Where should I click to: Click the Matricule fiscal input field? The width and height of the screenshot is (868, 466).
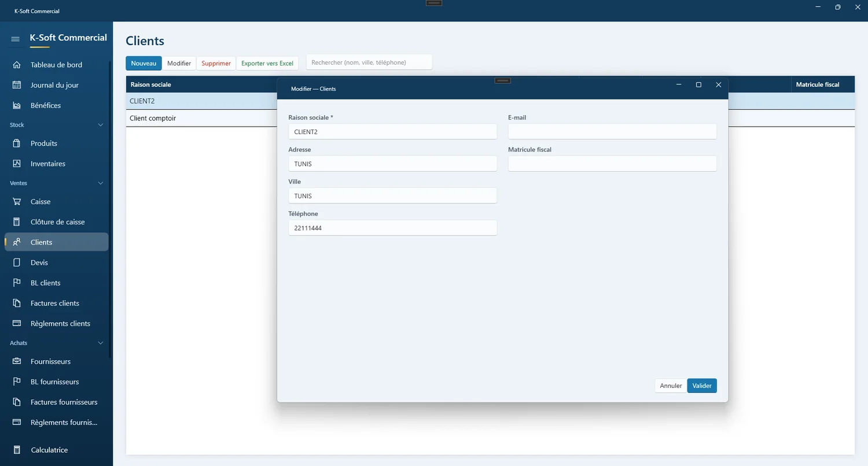pos(612,164)
